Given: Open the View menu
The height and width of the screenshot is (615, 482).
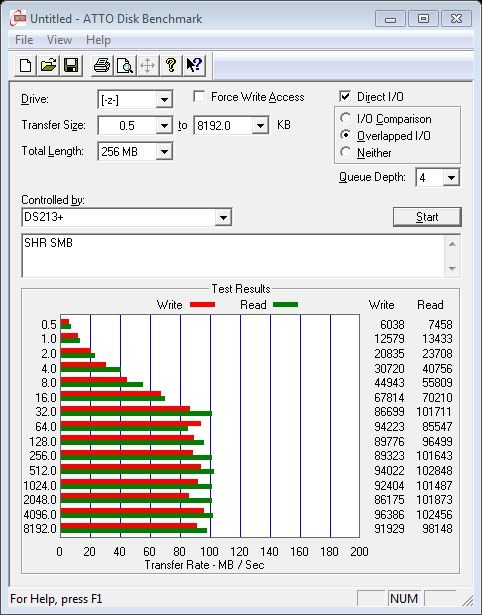Looking at the screenshot, I should (x=59, y=40).
